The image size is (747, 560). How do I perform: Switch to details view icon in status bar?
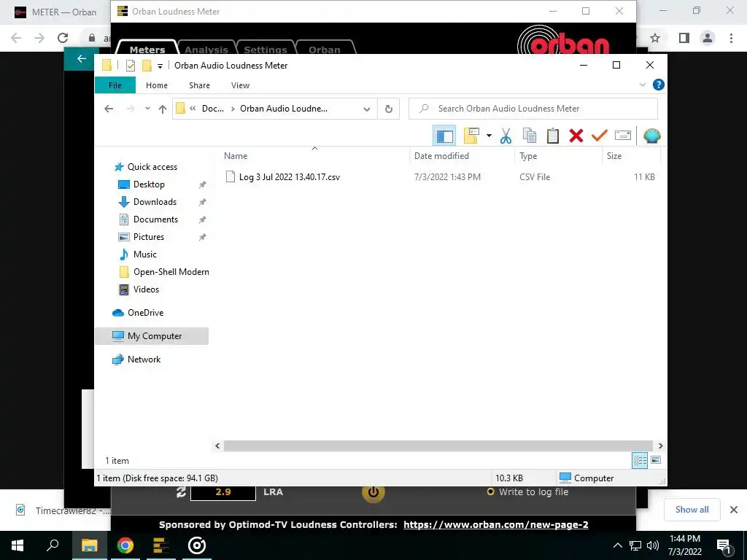tap(640, 460)
